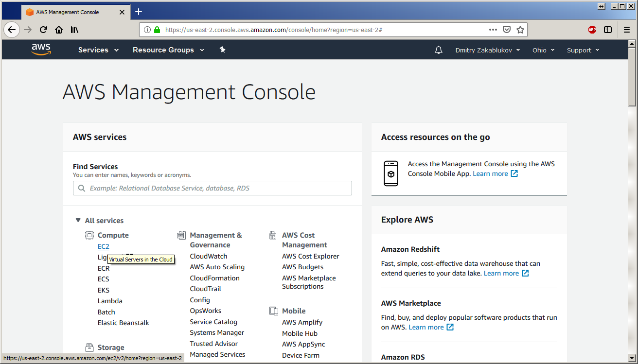Go to the browser Home page
The image size is (638, 364).
[59, 30]
